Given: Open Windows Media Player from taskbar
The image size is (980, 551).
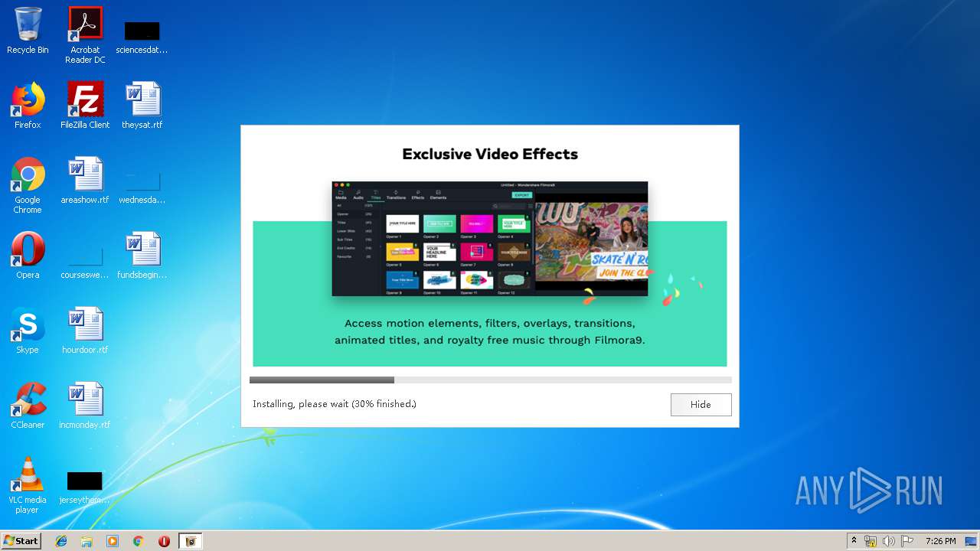Looking at the screenshot, I should pos(113,541).
